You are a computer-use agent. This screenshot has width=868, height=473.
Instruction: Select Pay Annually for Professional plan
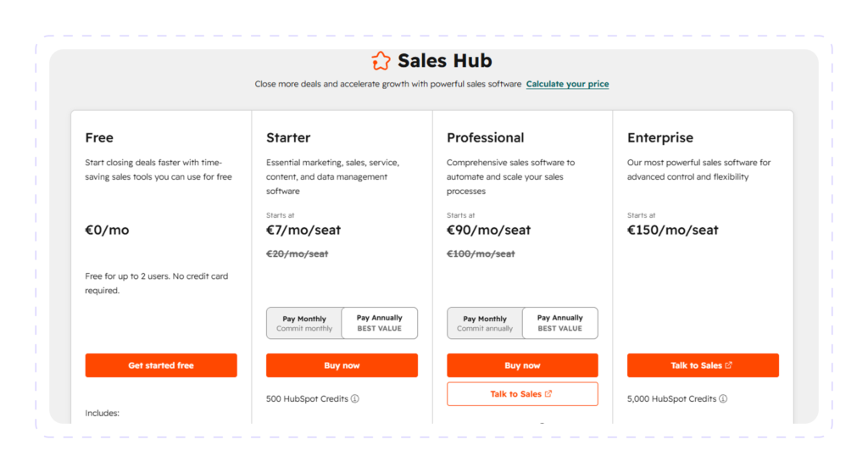click(559, 323)
